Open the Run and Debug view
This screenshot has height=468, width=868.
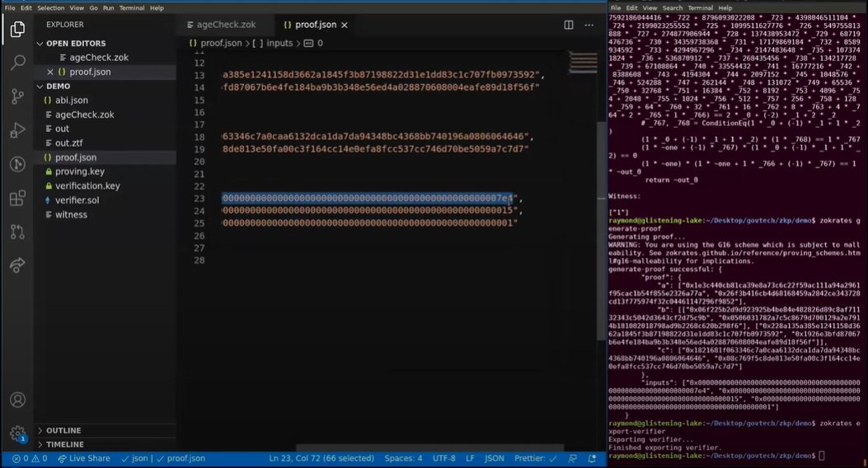coord(17,130)
